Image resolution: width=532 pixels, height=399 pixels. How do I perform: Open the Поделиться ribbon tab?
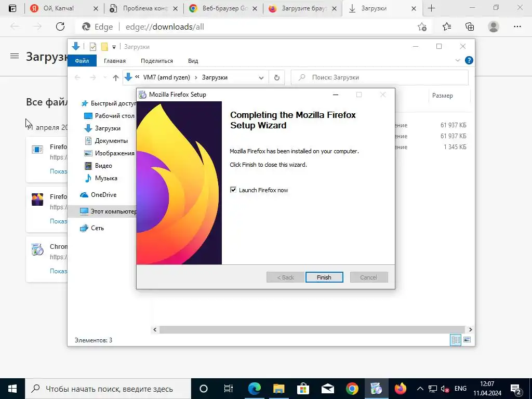click(x=157, y=61)
